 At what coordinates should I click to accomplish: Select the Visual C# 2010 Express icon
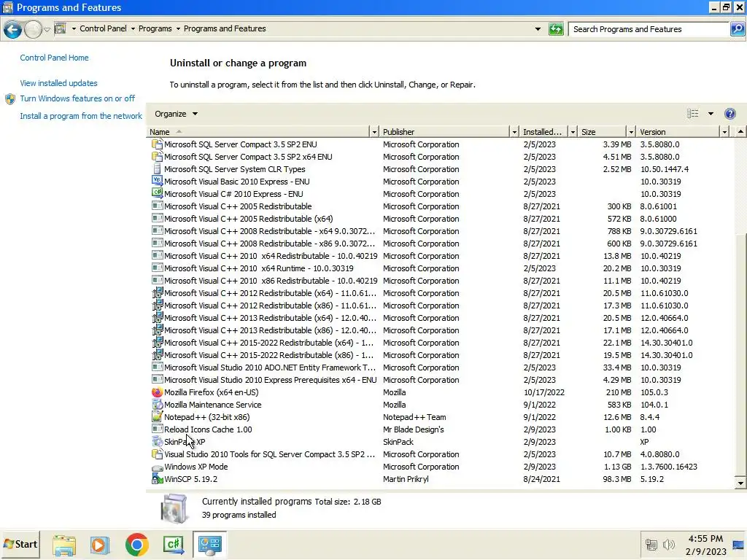tap(157, 194)
